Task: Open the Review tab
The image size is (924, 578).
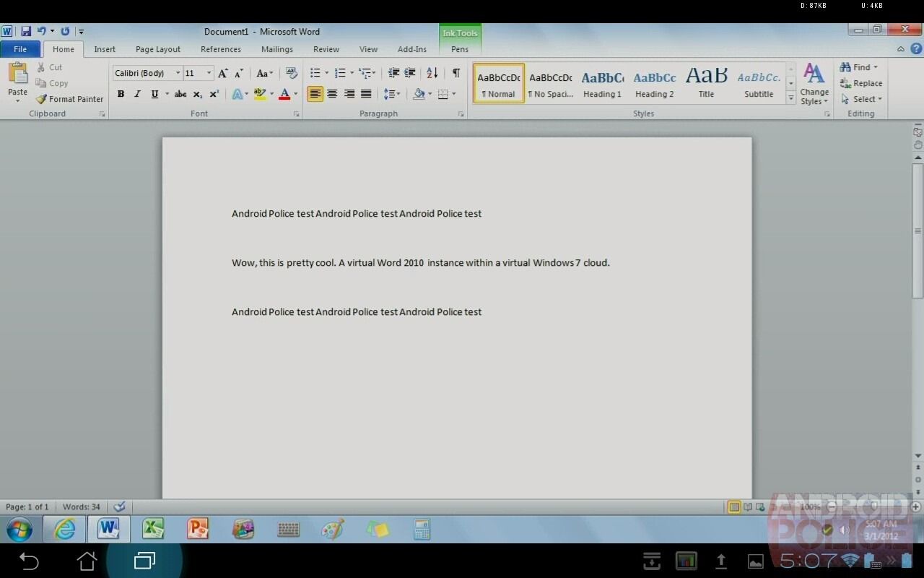Action: coord(326,49)
